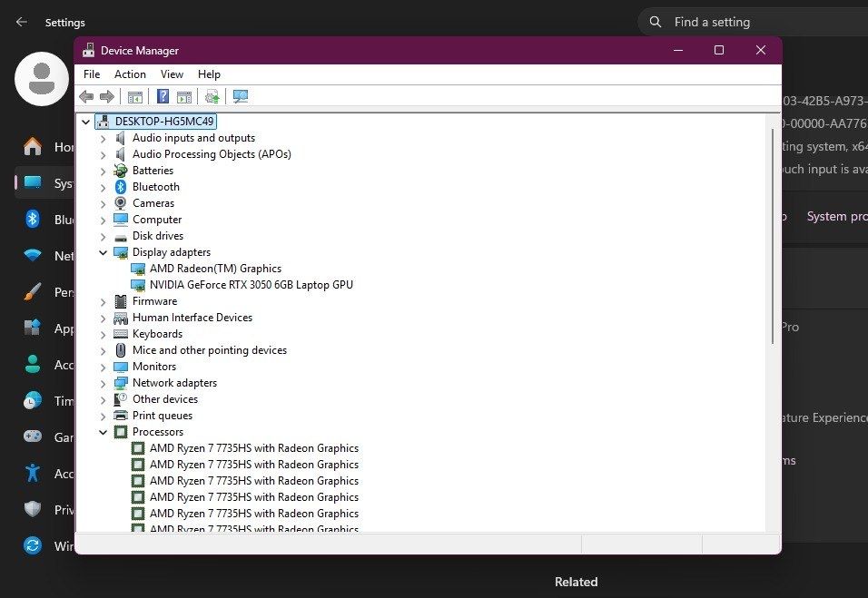This screenshot has width=868, height=598.
Task: Click the Disk drives icon
Action: tap(120, 237)
